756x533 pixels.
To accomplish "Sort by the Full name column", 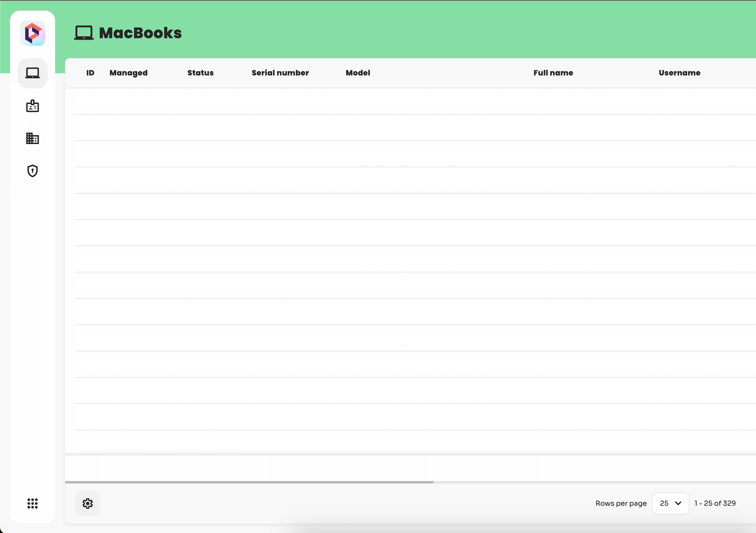I will pyautogui.click(x=553, y=73).
